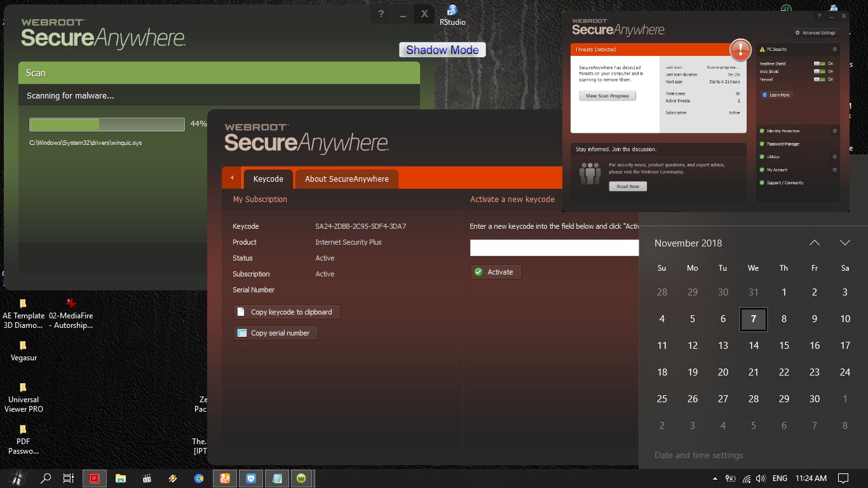Open Date and time settings link

click(x=698, y=455)
